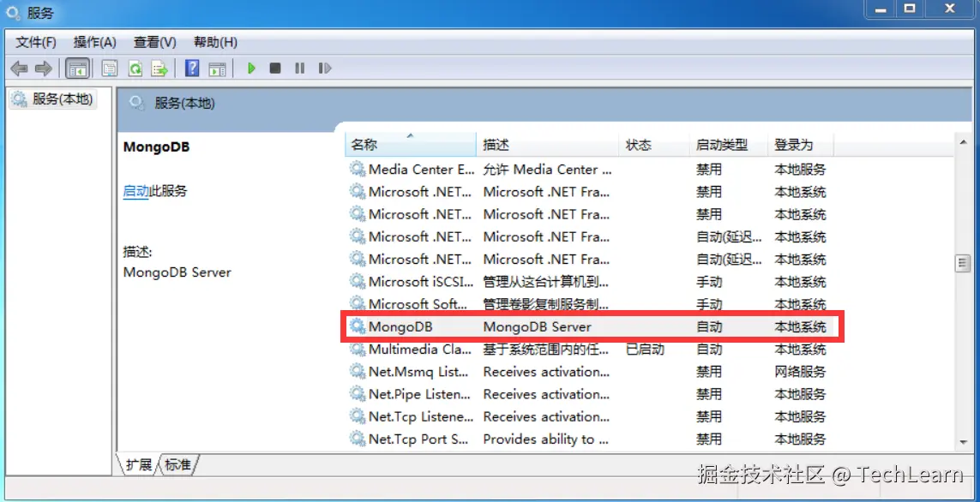
Task: Click the Forward arrow in the toolbar
Action: pyautogui.click(x=43, y=68)
